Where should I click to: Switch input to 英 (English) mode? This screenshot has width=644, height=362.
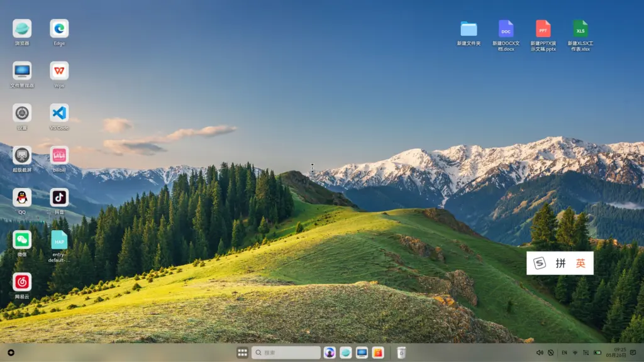[x=580, y=263]
